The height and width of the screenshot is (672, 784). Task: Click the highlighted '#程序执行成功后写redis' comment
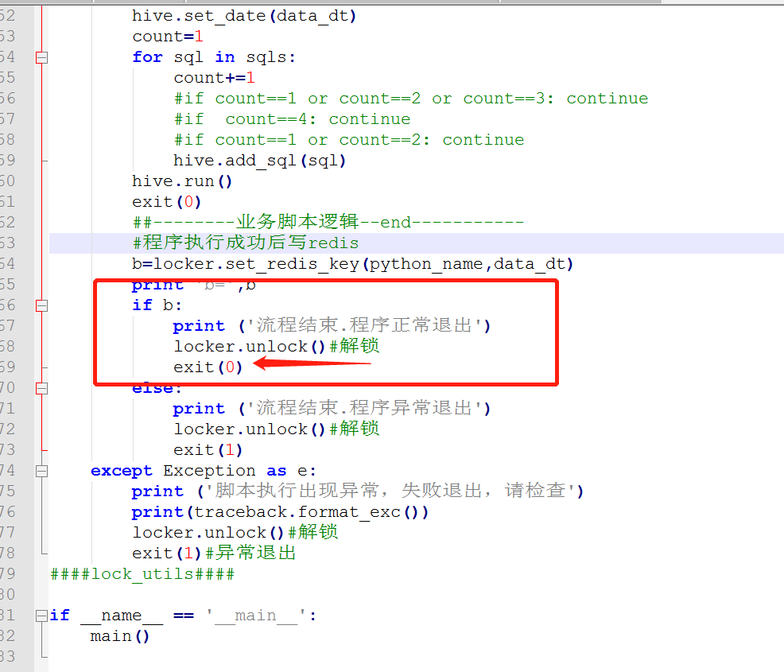coord(246,243)
